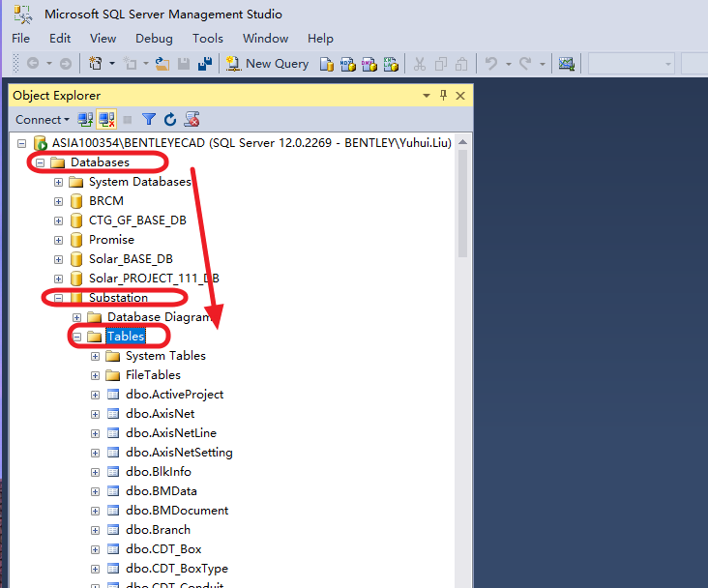Viewport: 708px width, 588px height.
Task: Select table dbo.CDT_BoxType
Action: 177,569
